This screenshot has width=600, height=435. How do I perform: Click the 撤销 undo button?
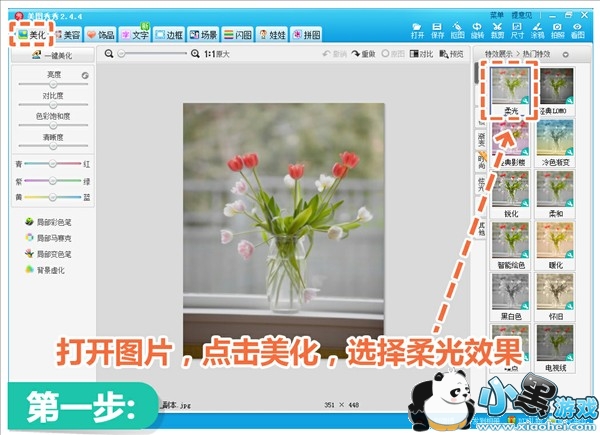[335, 54]
